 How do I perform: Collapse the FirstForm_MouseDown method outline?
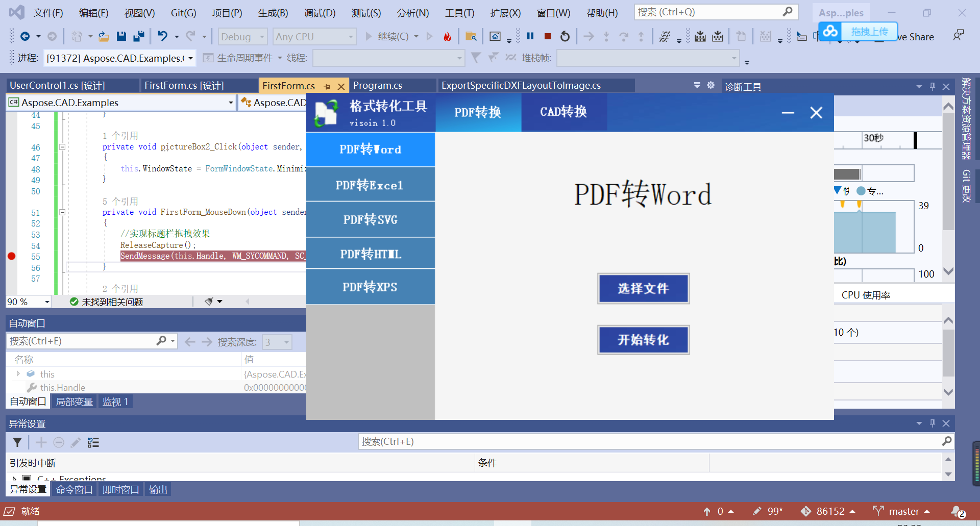[x=62, y=212]
